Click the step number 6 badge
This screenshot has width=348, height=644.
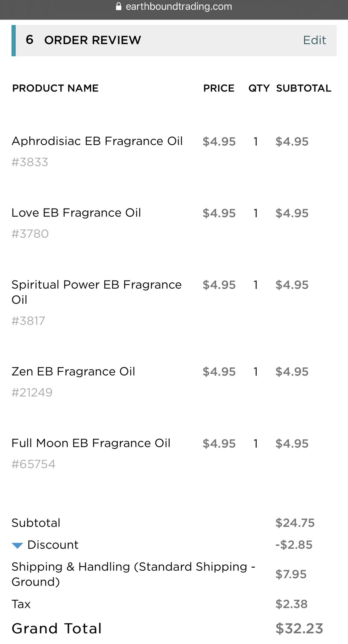point(30,40)
